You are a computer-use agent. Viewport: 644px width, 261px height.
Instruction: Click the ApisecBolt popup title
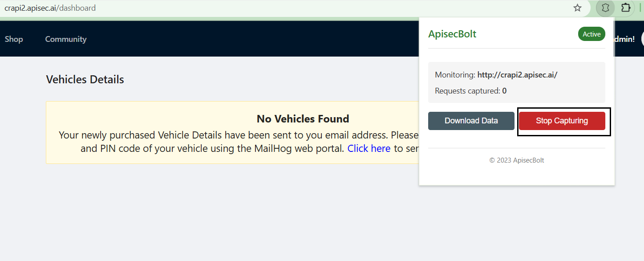[x=452, y=34]
